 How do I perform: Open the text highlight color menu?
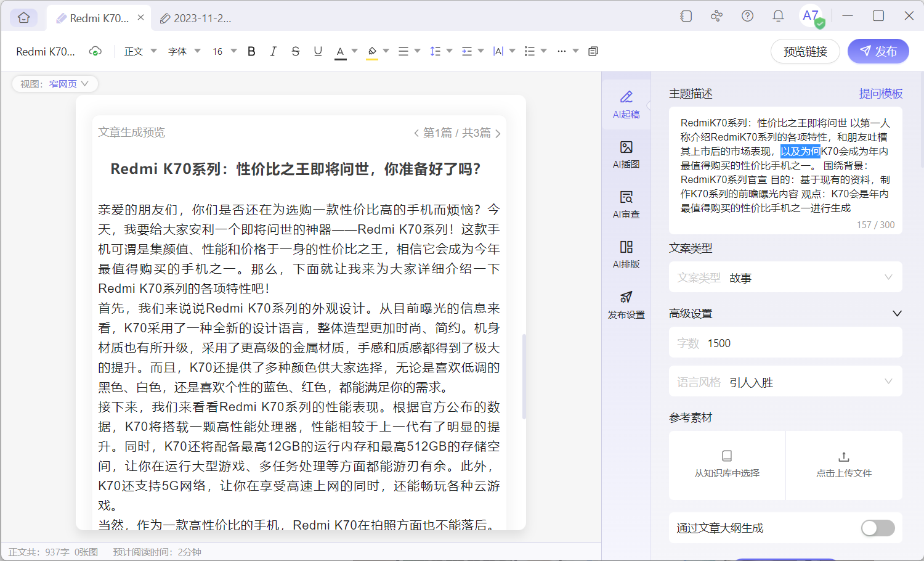tap(372, 51)
